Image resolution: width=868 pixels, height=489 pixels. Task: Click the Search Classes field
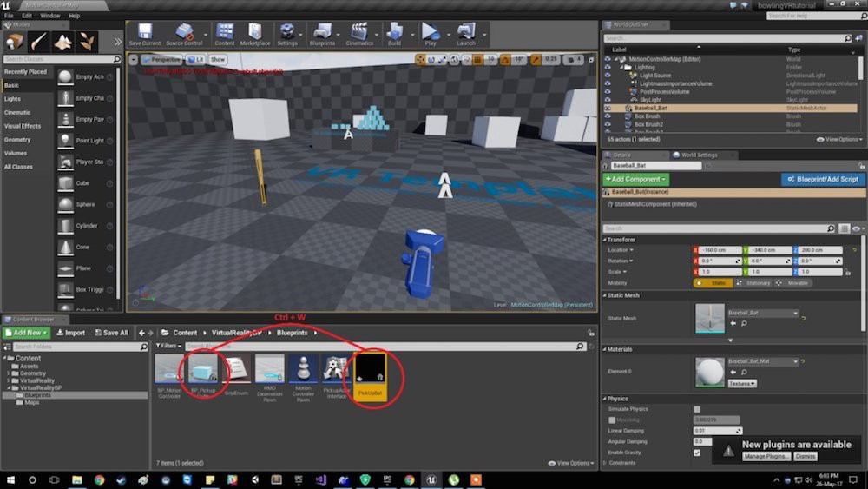(62, 59)
